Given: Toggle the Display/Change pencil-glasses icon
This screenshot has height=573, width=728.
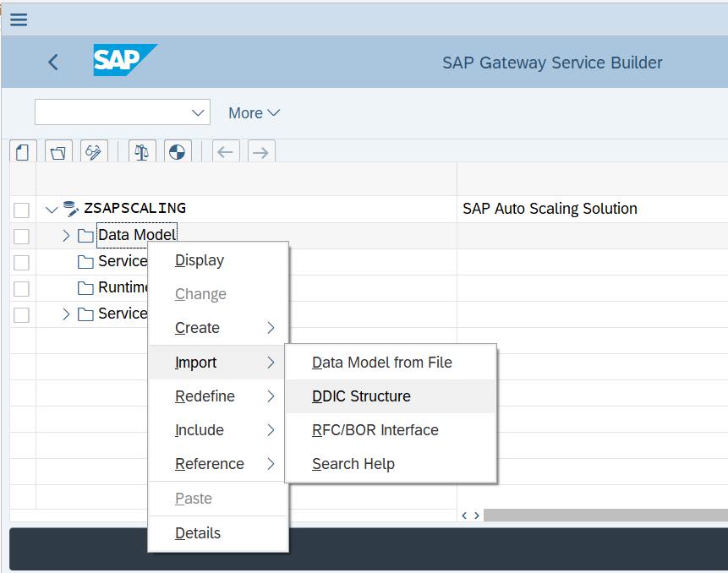Looking at the screenshot, I should click(94, 152).
